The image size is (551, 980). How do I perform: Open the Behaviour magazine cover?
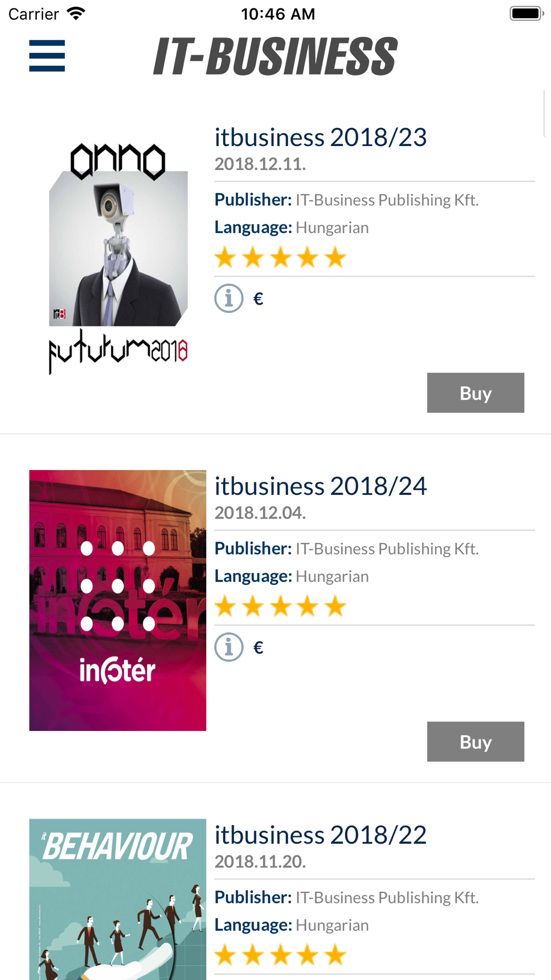pyautogui.click(x=118, y=900)
